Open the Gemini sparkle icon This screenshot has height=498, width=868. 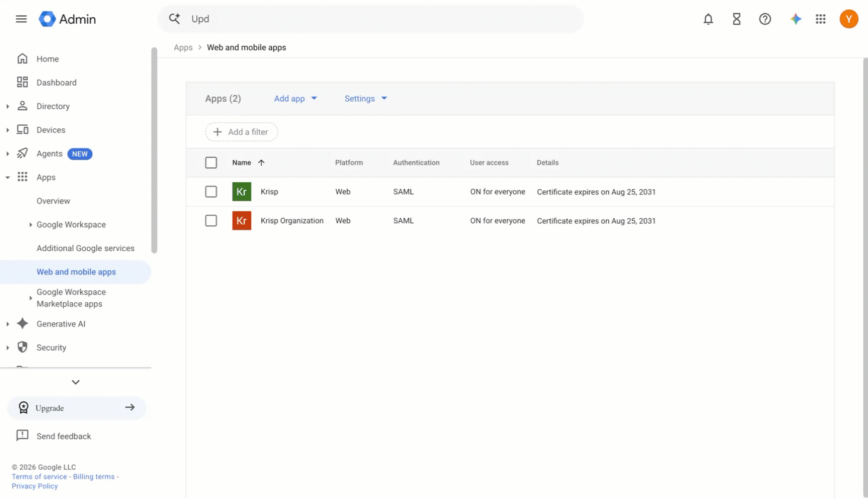[795, 19]
